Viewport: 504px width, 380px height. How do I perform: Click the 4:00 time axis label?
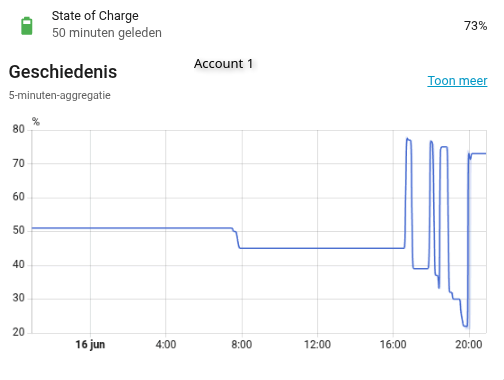[x=166, y=344]
